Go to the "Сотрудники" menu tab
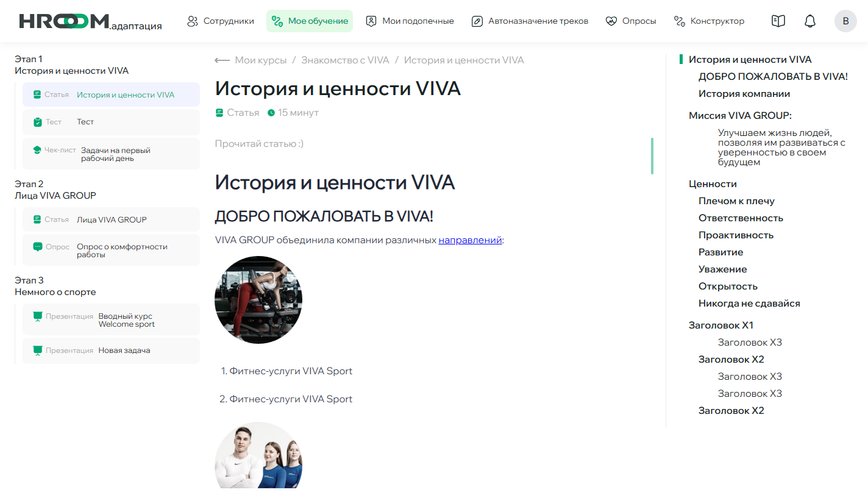Image resolution: width=868 pixels, height=498 pixels. [x=220, y=21]
